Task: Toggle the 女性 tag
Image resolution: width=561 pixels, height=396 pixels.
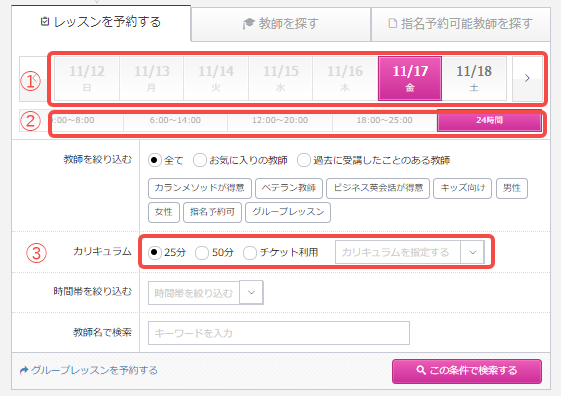Action: pyautogui.click(x=164, y=212)
